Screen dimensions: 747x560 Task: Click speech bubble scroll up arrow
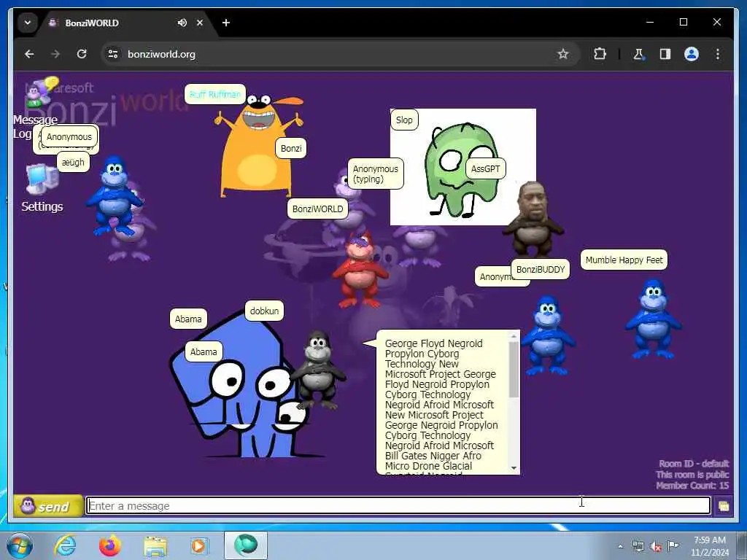point(514,336)
